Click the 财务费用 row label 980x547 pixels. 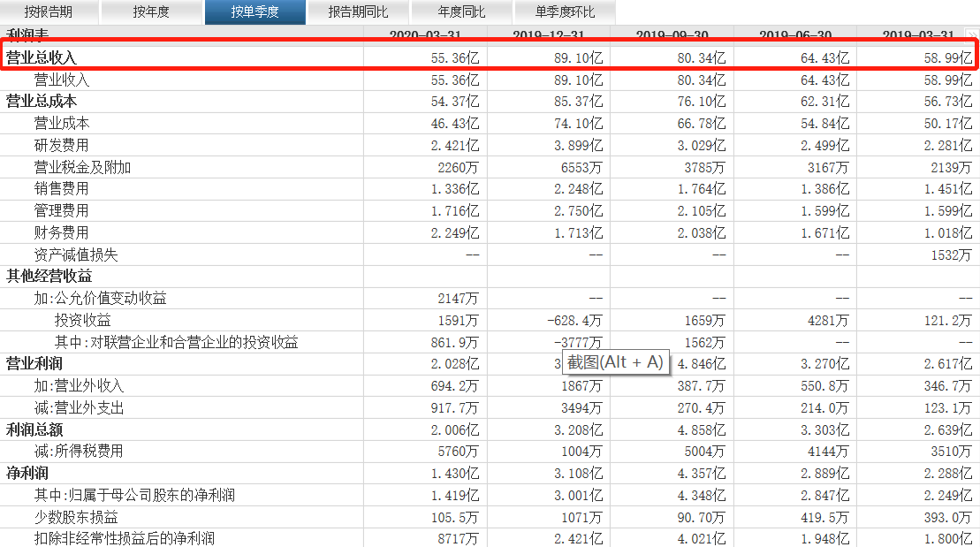coord(61,232)
